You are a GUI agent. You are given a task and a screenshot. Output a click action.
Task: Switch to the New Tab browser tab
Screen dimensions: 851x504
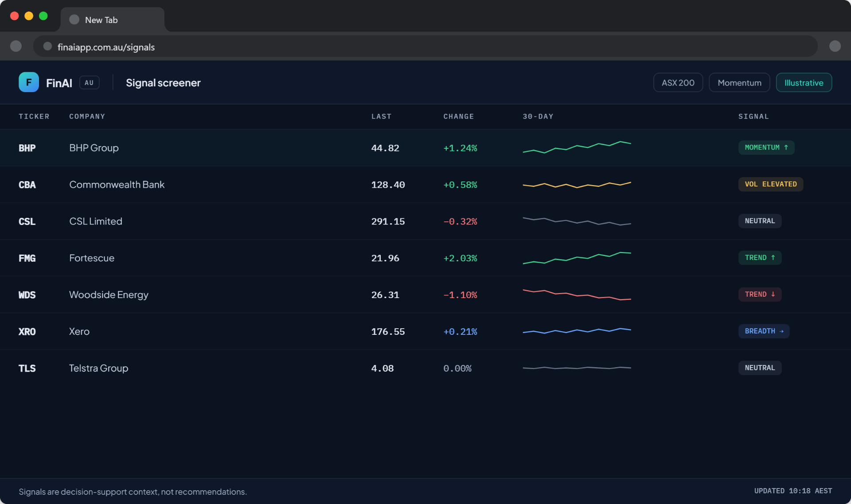pyautogui.click(x=112, y=20)
